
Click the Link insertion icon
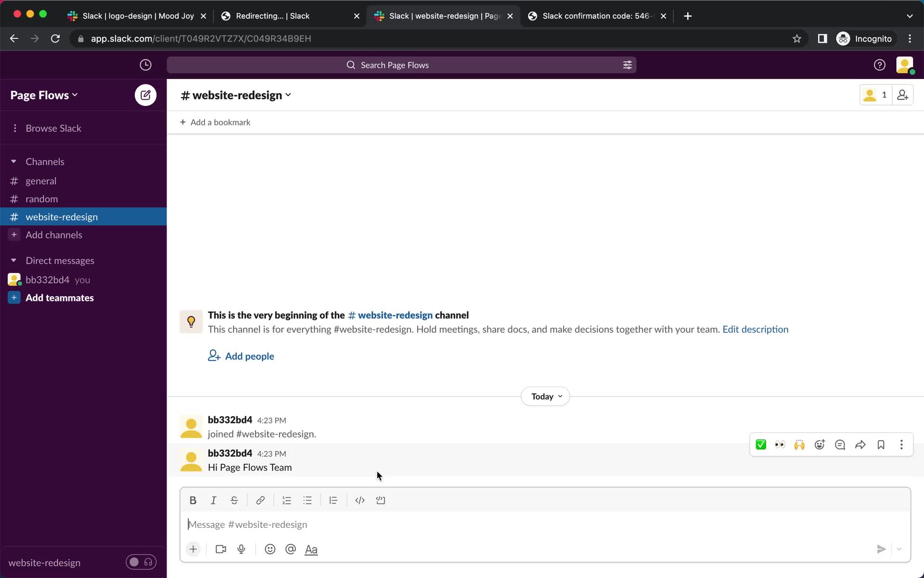[260, 500]
